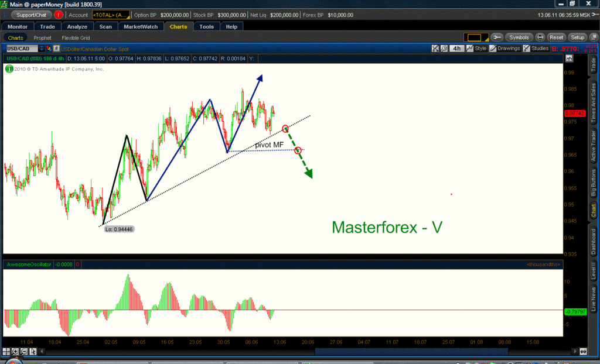Click the 'USD/CAD (BID) 180 d 4h' label
This screenshot has width=600, height=364.
[x=35, y=59]
